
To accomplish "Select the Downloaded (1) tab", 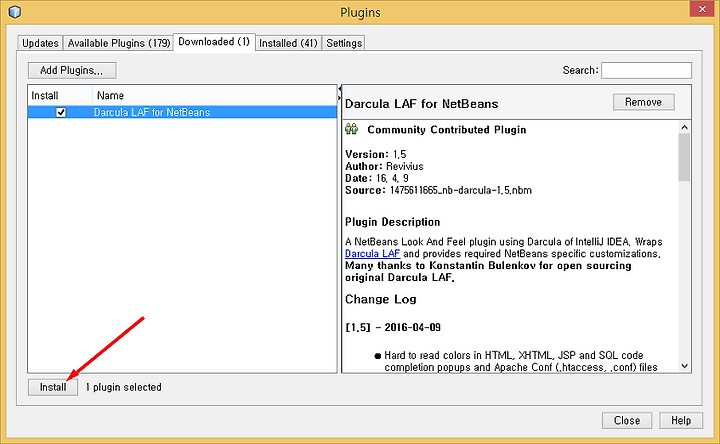I will coord(214,42).
